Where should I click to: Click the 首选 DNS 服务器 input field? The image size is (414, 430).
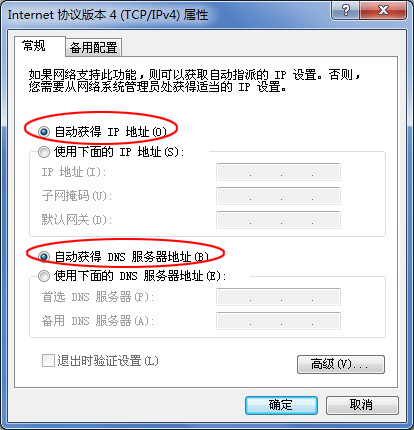[x=278, y=297]
